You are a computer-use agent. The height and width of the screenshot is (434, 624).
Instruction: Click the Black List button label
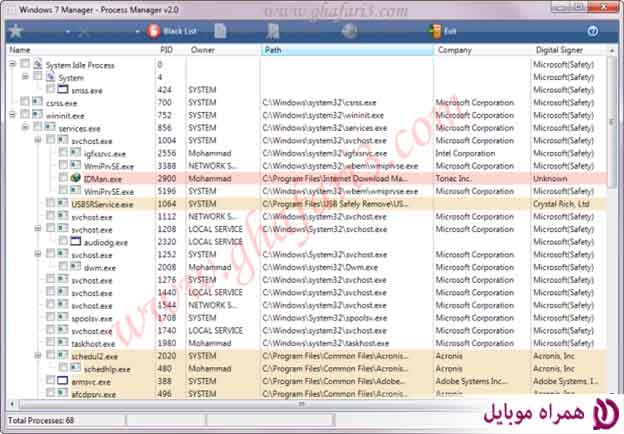[x=180, y=31]
